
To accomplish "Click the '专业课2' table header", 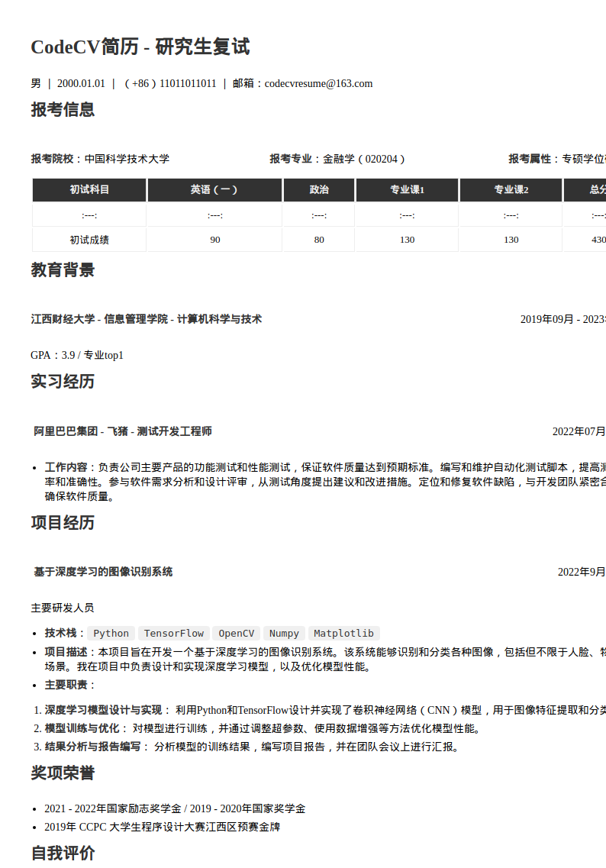I will tap(511, 190).
